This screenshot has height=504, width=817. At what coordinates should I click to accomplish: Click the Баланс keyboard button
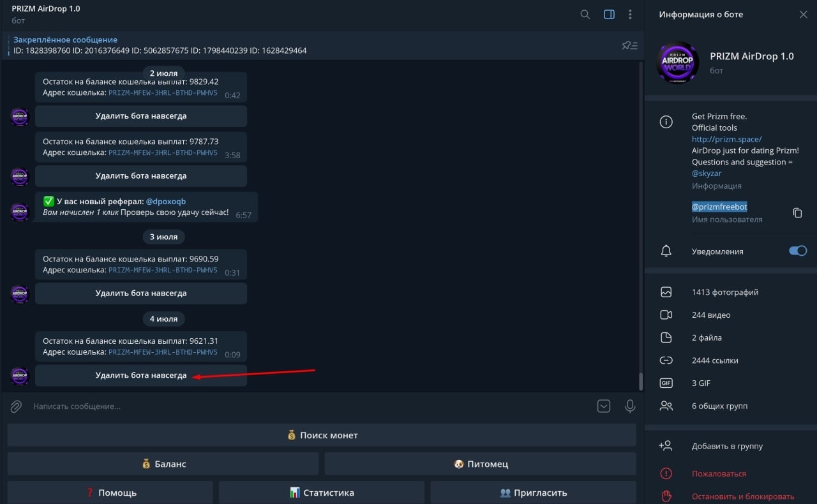coord(163,464)
